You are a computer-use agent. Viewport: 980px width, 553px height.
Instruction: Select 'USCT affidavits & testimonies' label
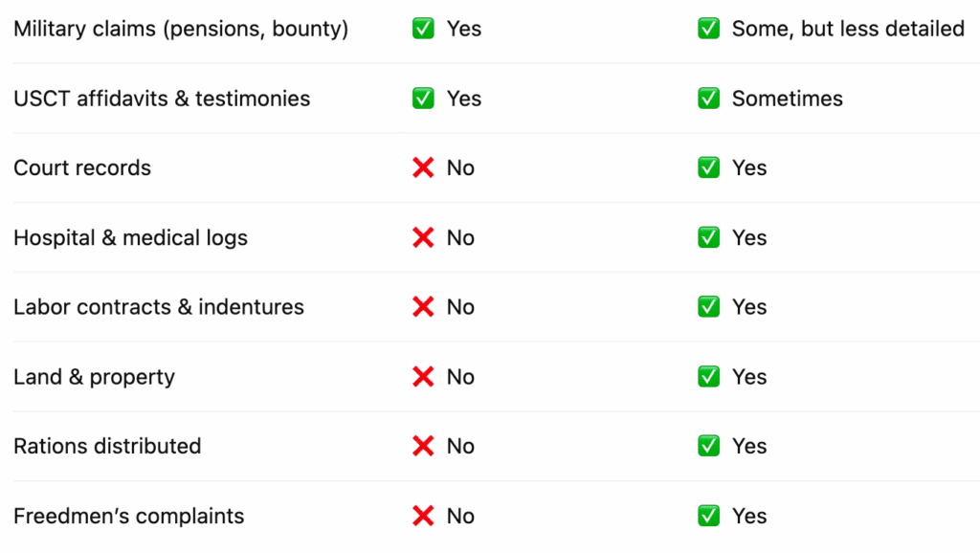pyautogui.click(x=162, y=99)
